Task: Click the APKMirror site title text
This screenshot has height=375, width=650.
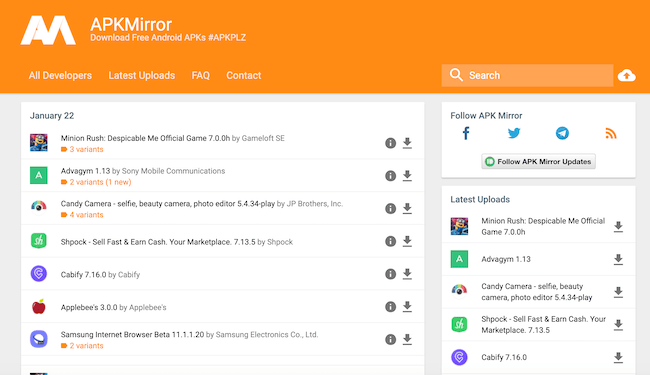Action: point(131,24)
